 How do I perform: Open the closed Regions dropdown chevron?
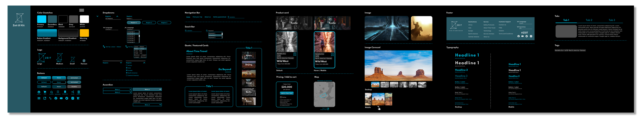coord(121,63)
